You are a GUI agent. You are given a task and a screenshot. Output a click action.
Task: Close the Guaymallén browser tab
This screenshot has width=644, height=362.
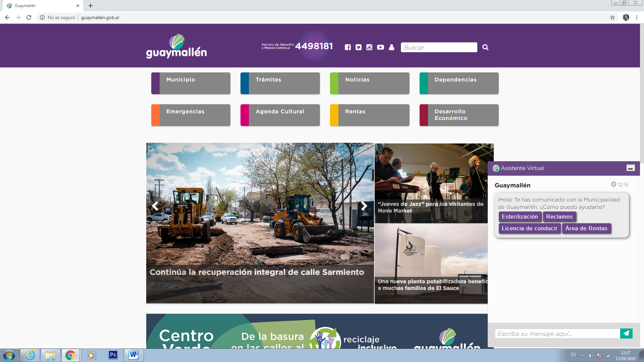78,6
